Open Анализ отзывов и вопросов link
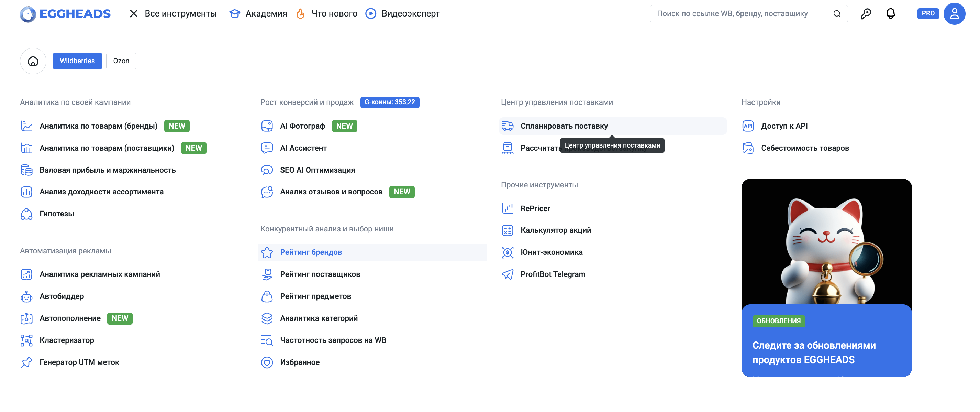The height and width of the screenshot is (412, 980). 331,192
